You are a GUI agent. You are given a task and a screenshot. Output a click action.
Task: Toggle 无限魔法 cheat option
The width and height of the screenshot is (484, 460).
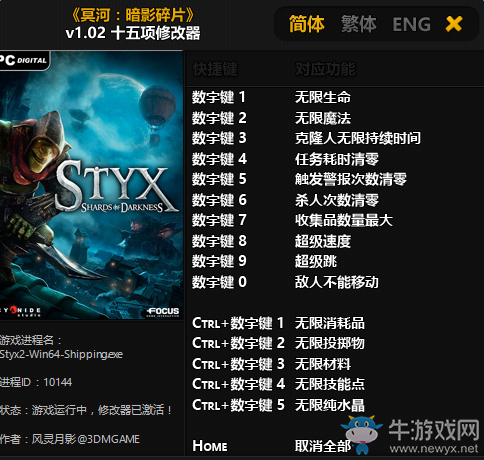pyautogui.click(x=323, y=118)
